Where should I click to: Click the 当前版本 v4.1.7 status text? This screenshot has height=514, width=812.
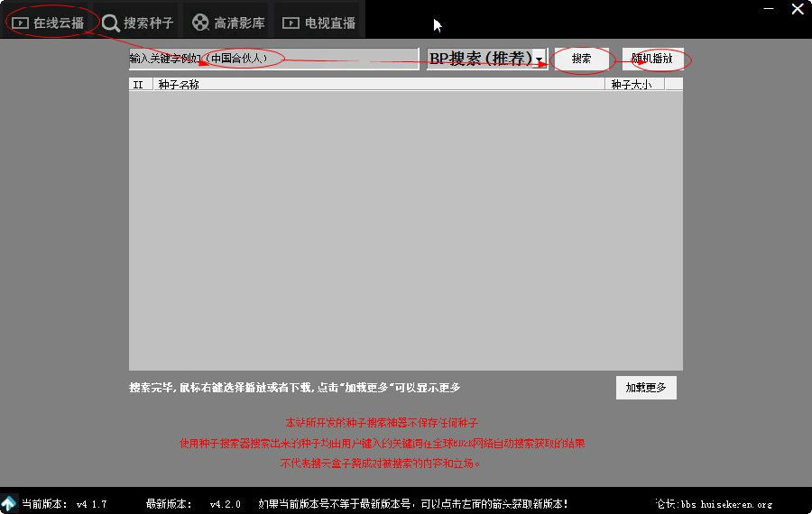(x=64, y=504)
